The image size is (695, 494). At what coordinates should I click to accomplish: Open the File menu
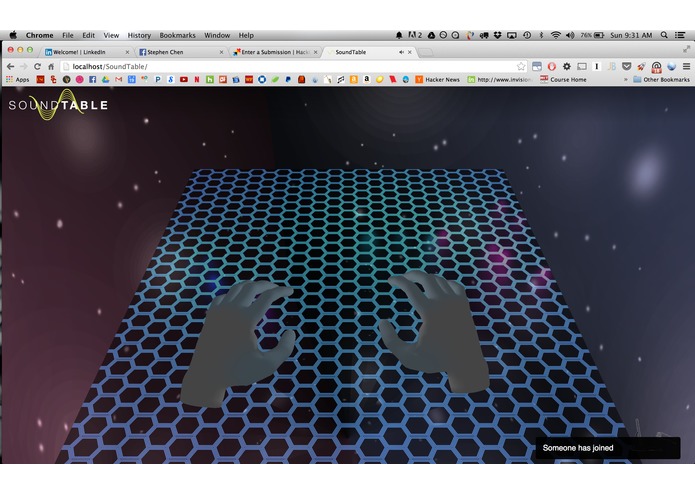[x=67, y=35]
